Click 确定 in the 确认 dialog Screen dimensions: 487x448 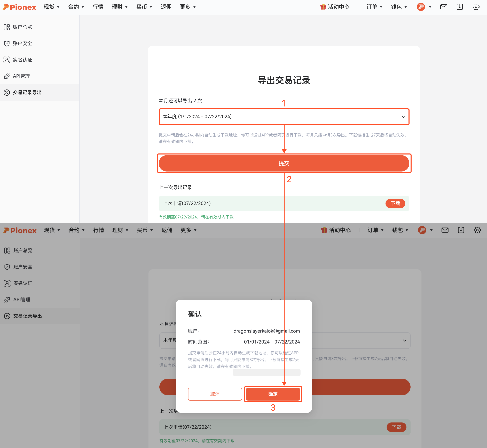coord(273,394)
